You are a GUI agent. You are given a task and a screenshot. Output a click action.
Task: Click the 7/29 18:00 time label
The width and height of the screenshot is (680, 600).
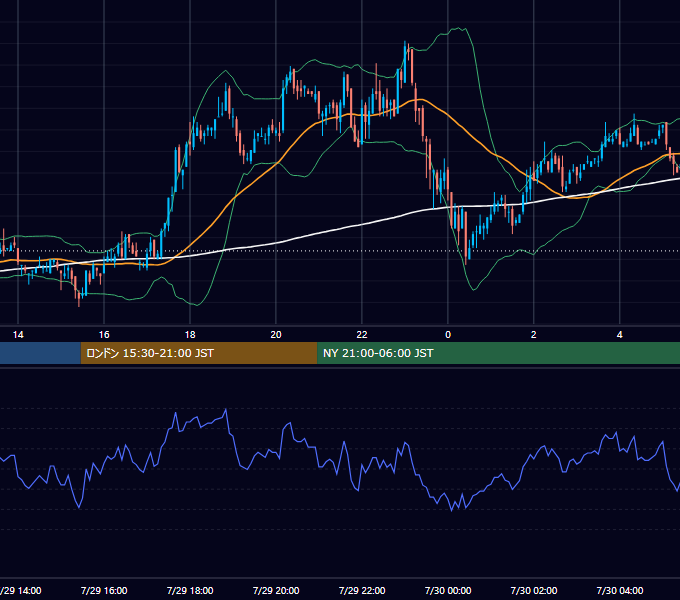point(190,590)
